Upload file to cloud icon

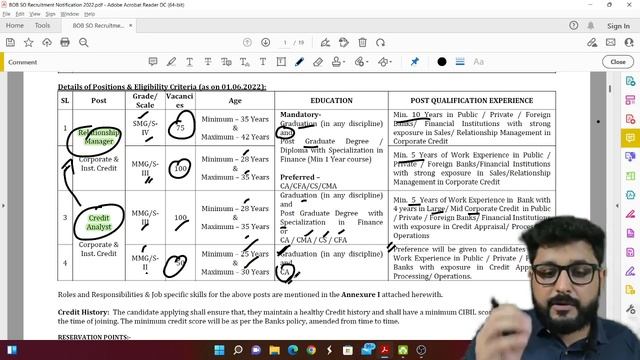pyautogui.click(x=47, y=42)
